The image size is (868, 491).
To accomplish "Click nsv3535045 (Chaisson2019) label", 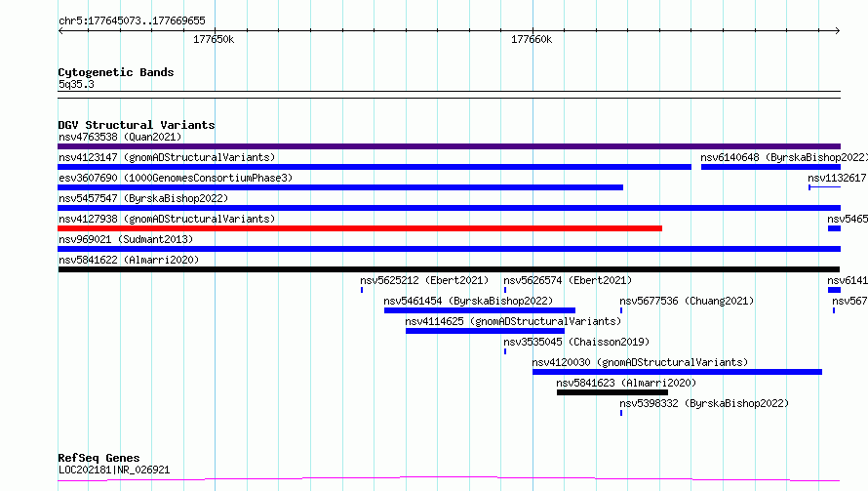I will (576, 342).
